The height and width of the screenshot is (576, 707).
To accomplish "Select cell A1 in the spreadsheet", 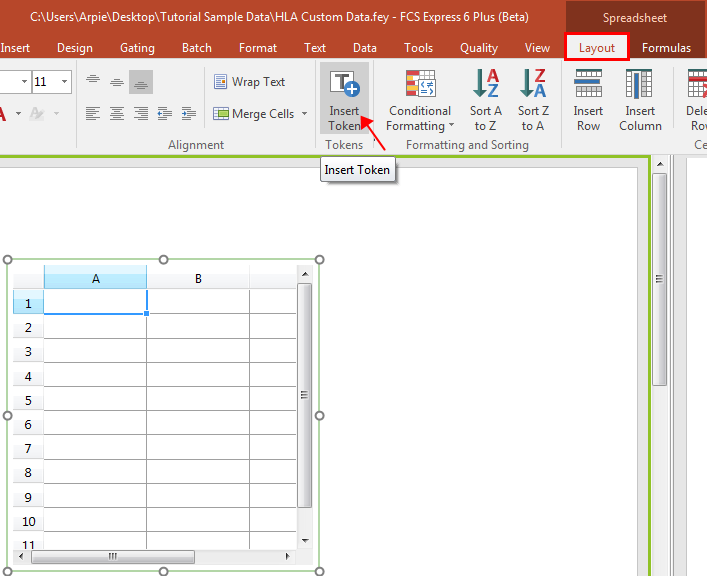I will pos(95,302).
